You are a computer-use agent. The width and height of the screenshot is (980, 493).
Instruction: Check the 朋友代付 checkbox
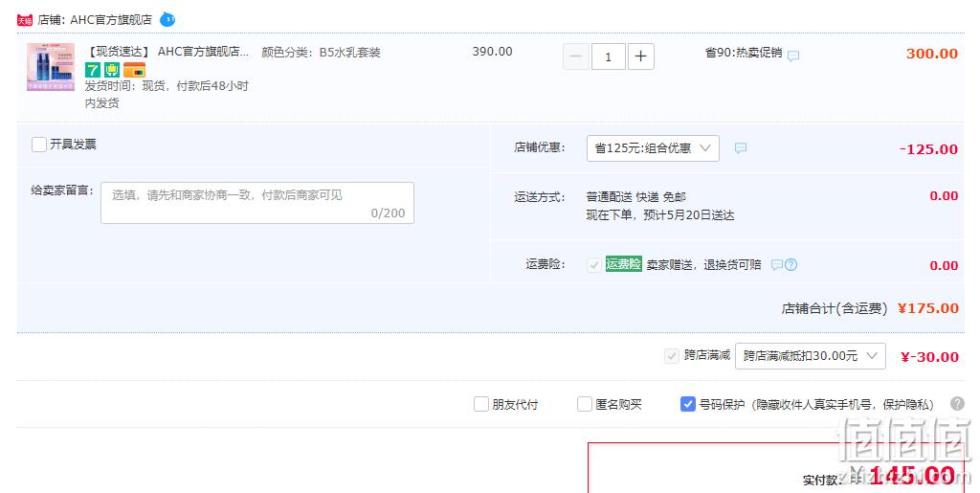coord(481,404)
